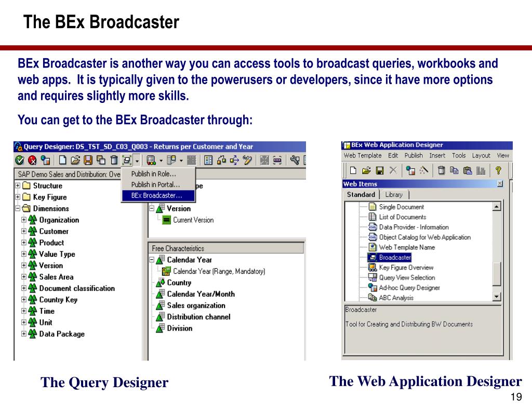
Task: Click the publish icon in Query Designer toolbar
Action: (127, 160)
